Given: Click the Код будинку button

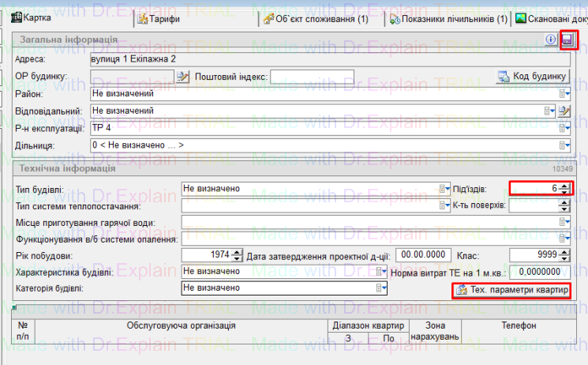Looking at the screenshot, I should (533, 77).
